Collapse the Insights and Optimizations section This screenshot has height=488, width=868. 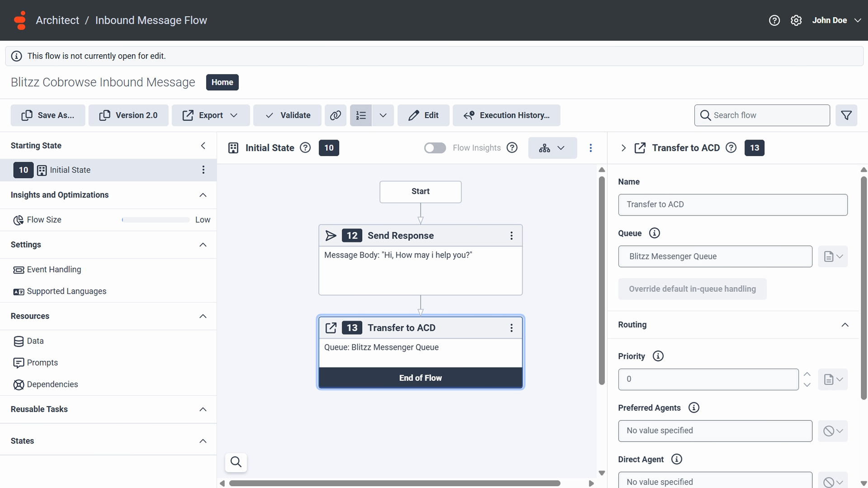click(203, 195)
